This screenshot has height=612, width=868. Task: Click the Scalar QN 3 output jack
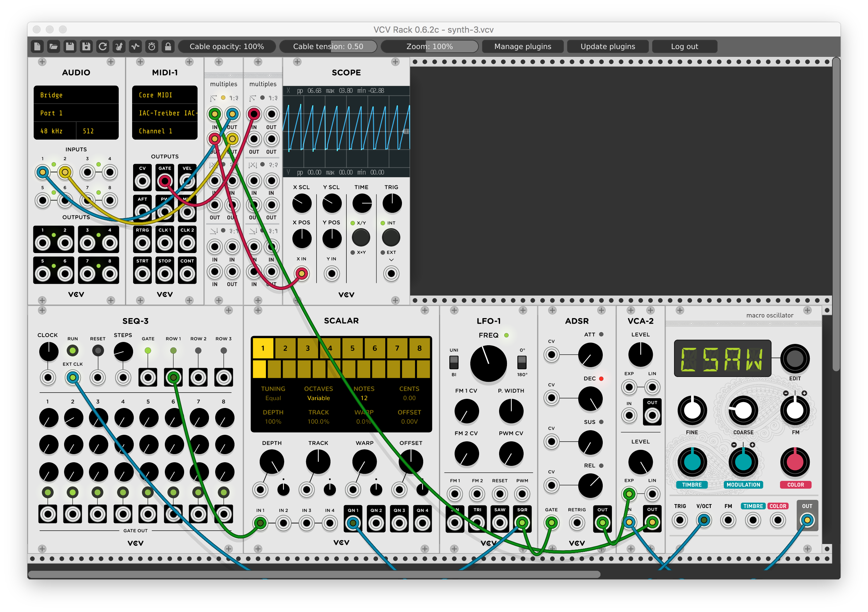pos(399,523)
